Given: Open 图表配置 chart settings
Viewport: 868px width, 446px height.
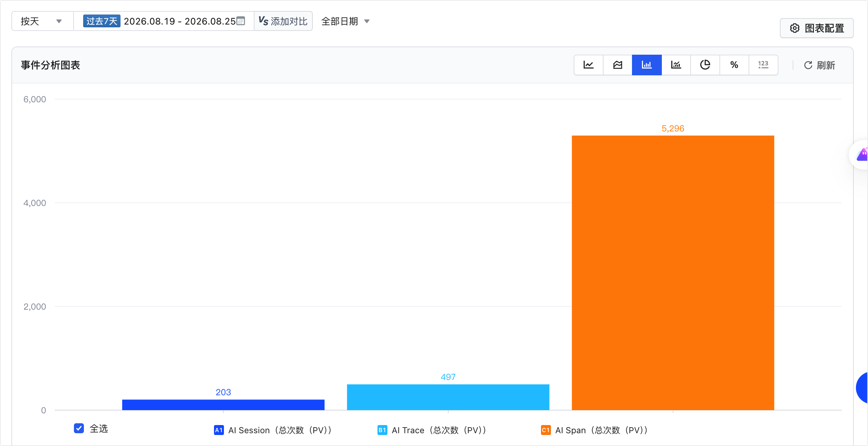Looking at the screenshot, I should pos(817,28).
